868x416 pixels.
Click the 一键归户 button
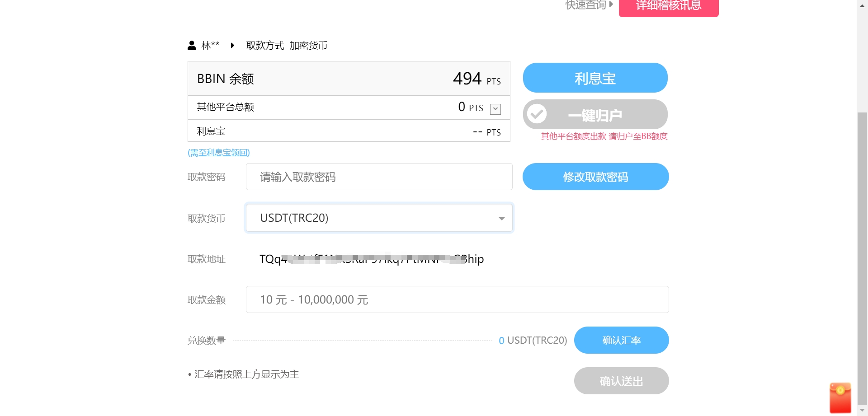595,115
